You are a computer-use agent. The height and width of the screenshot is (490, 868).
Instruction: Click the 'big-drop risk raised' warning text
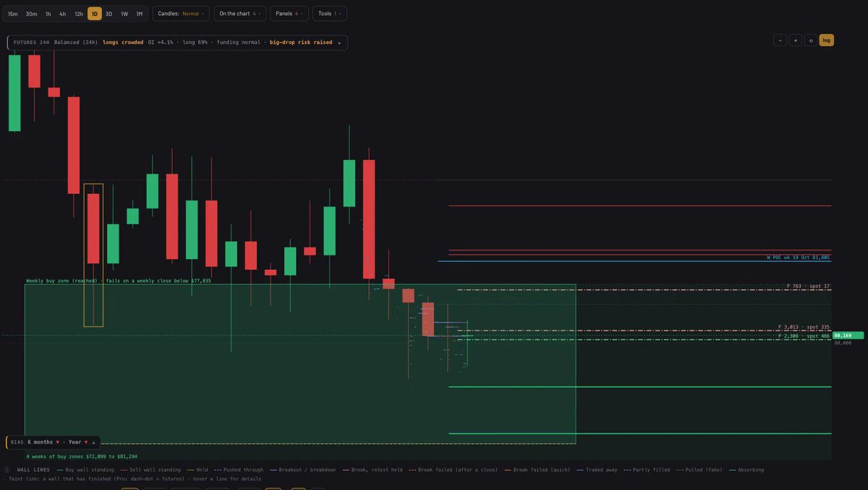[x=302, y=43]
